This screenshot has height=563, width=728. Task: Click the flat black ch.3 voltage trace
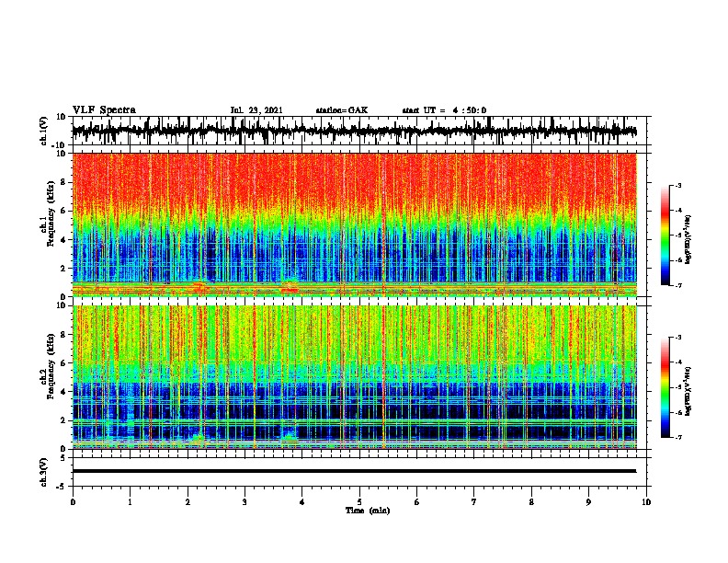tap(354, 471)
